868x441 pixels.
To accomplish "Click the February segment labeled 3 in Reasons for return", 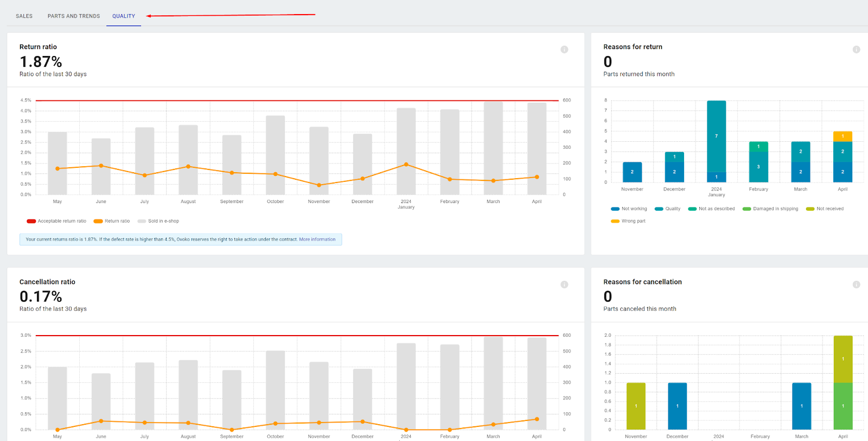I will pos(758,167).
